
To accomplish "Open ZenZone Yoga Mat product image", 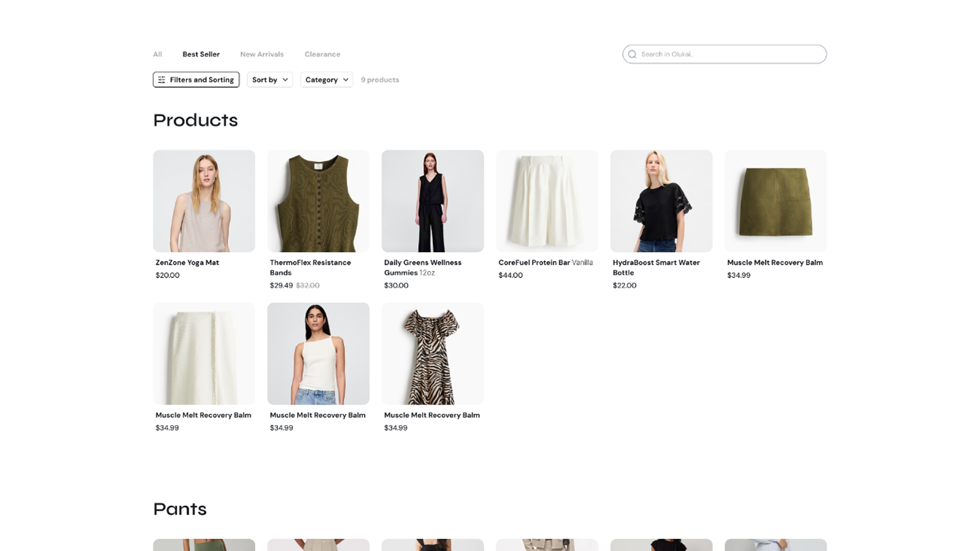I will click(x=204, y=201).
